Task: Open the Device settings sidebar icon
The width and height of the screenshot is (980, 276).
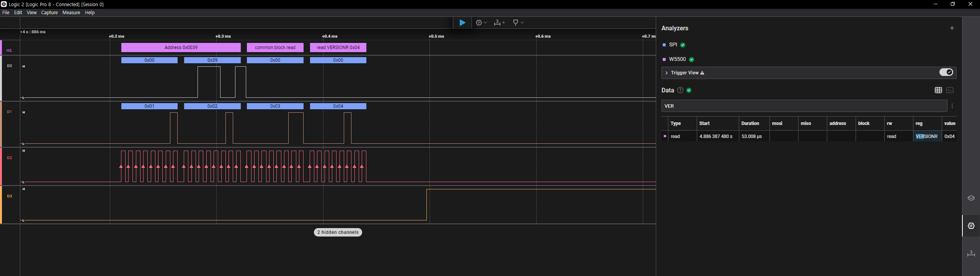Action: pyautogui.click(x=971, y=198)
